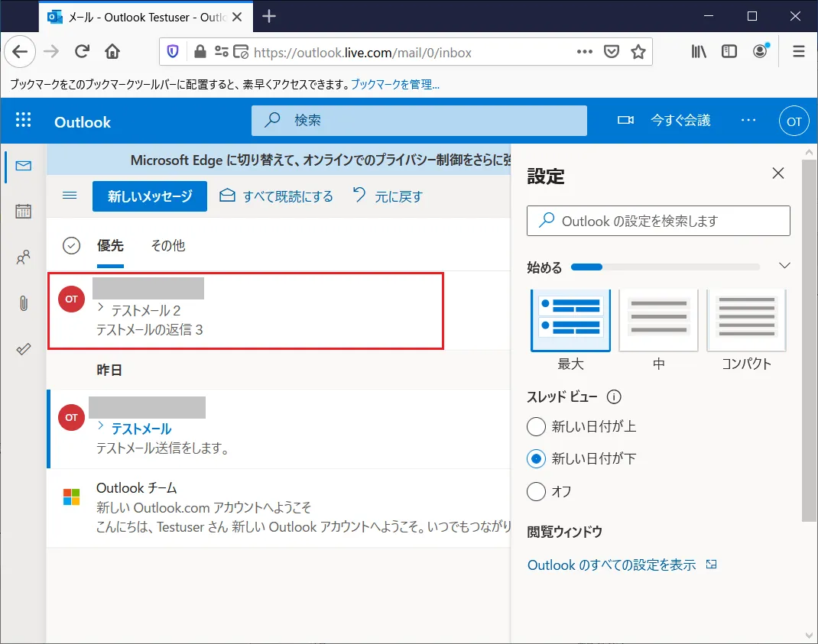Click 元に戻す undo button

coord(388,196)
